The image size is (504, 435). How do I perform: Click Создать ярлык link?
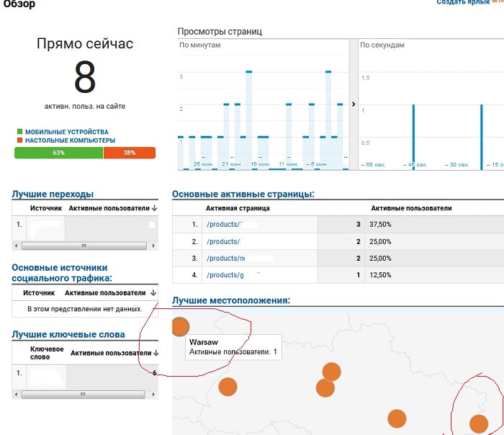[x=463, y=4]
